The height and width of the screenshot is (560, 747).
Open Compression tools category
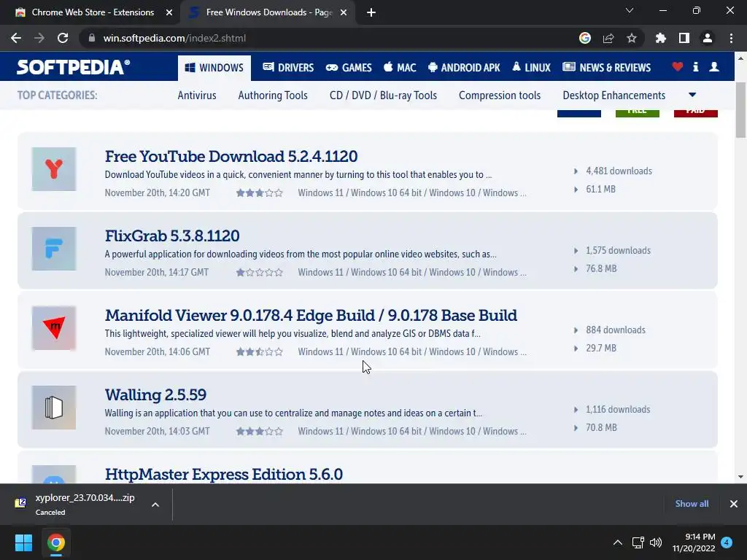coord(500,96)
